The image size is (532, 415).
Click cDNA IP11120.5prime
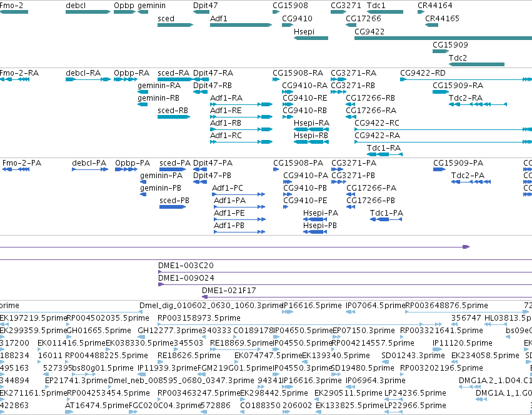click(463, 343)
